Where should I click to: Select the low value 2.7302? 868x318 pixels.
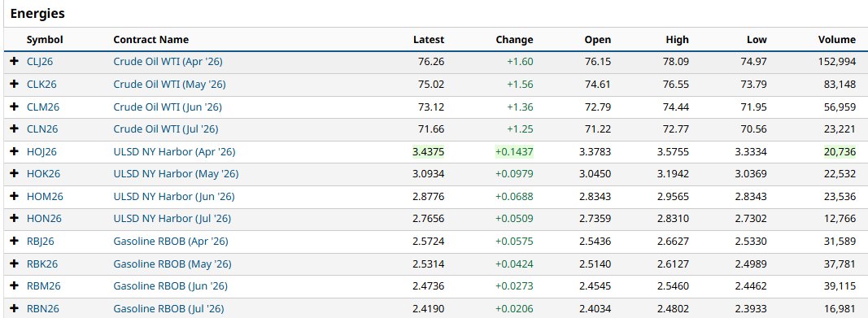pos(751,219)
